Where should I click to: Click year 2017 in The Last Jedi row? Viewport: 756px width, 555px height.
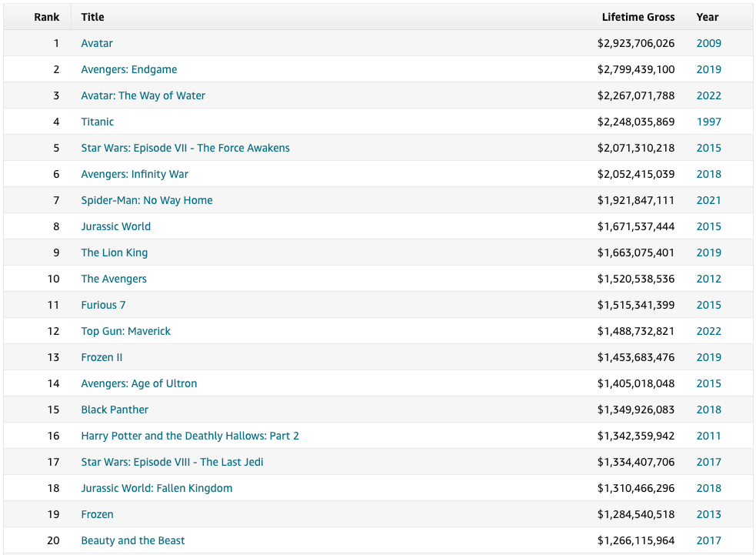[709, 463]
